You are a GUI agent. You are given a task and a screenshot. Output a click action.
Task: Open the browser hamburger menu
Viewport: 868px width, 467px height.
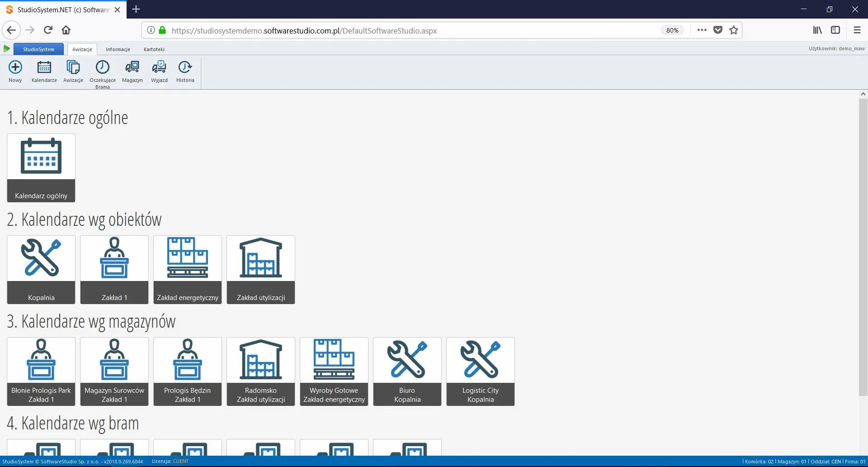(x=857, y=30)
